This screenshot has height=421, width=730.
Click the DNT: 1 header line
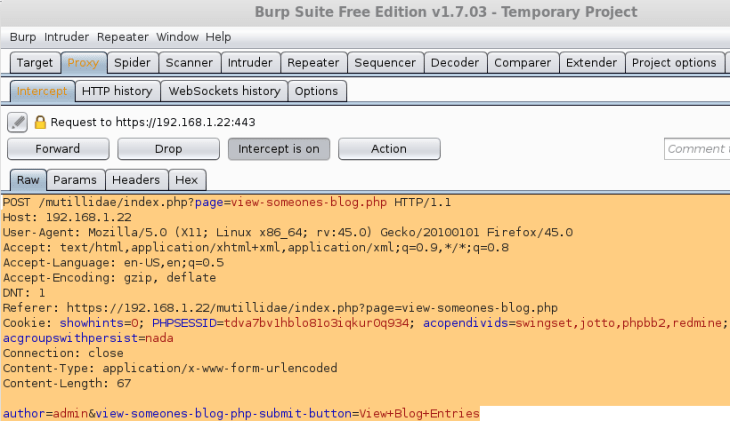point(24,293)
